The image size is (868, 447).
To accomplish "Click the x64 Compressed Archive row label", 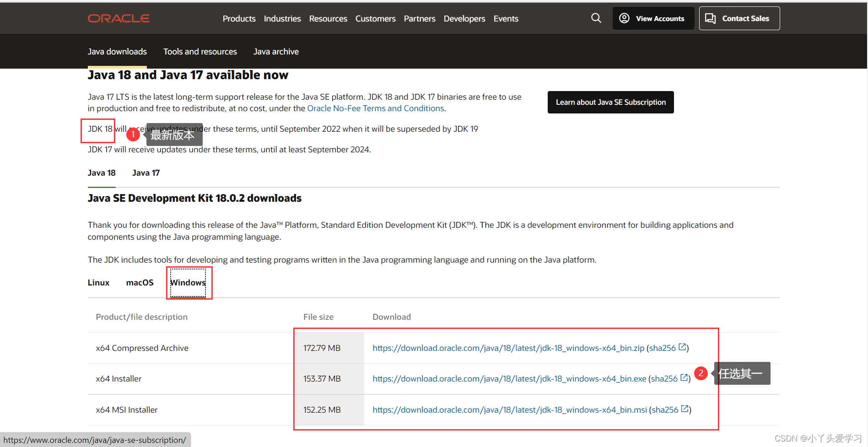I will pos(142,348).
